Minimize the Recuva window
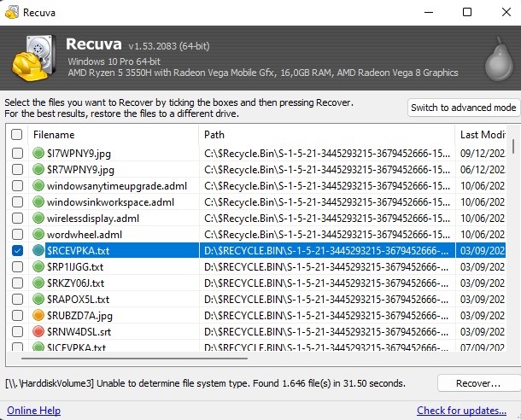This screenshot has width=521, height=420. (x=429, y=13)
